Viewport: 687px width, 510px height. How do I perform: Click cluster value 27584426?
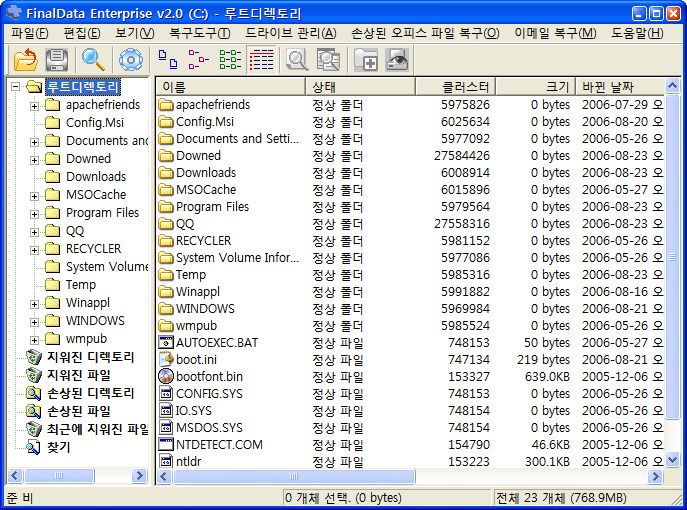click(x=462, y=156)
